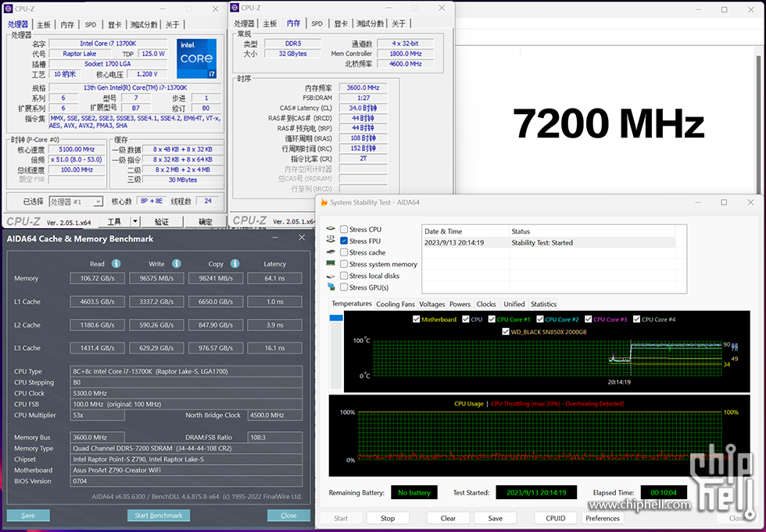Toggle the CPU Core #4 graph checkbox
766x532 pixels.
point(636,320)
